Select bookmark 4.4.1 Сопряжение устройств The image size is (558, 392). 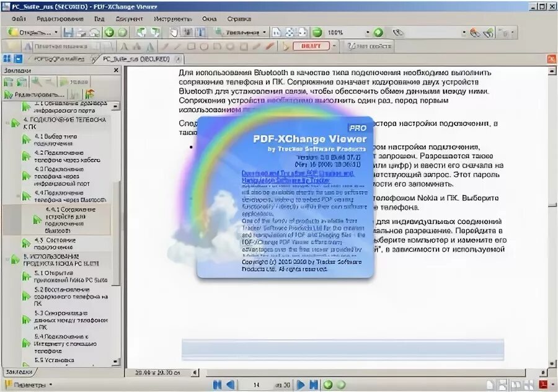tap(70, 220)
